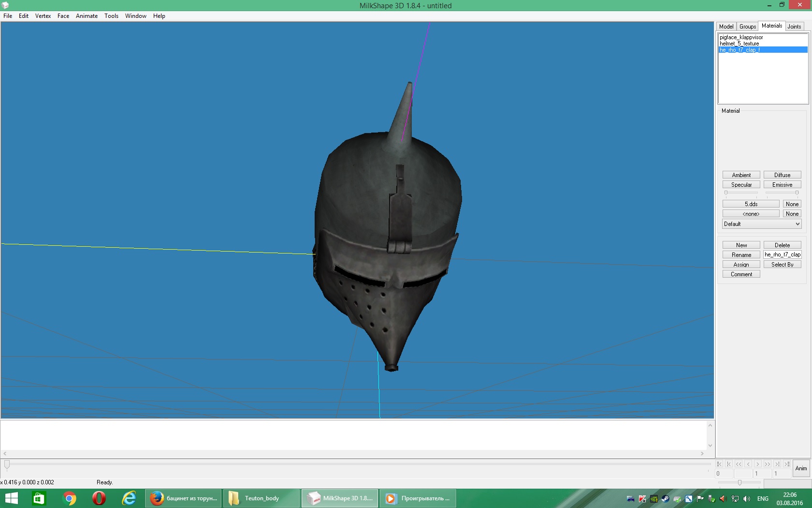Click the Steam tray icon
The width and height of the screenshot is (812, 508).
tap(666, 499)
